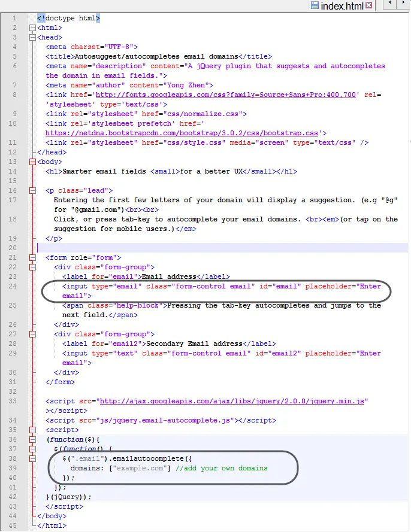Click the right tab-scroll arrow
Viewport: 411px width, 532px height.
[x=403, y=3]
